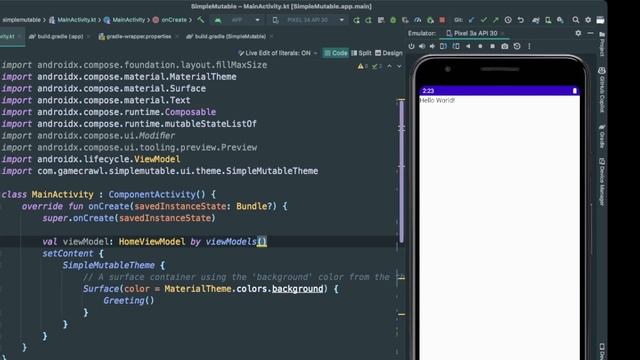This screenshot has height=360, width=640.
Task: Open target device Pixel 3a dropdown
Action: [308, 20]
